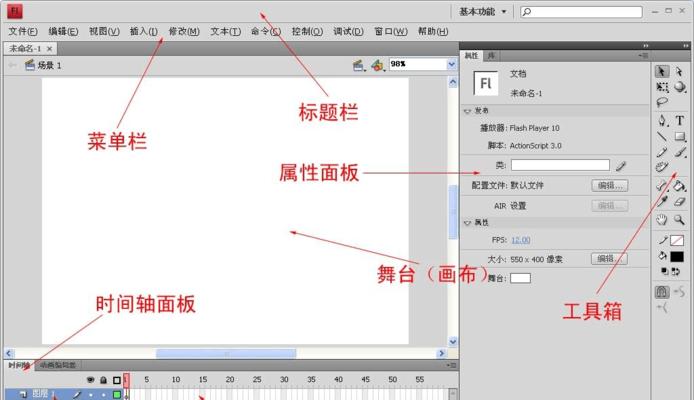Click the back arrow beside 场景 1
Screen dimensions: 694x400
tap(12, 65)
